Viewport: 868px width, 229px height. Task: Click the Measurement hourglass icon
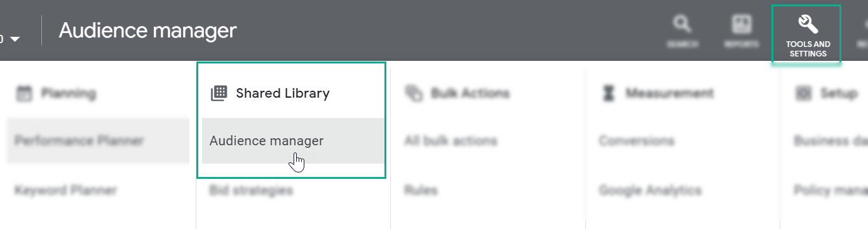[x=609, y=93]
